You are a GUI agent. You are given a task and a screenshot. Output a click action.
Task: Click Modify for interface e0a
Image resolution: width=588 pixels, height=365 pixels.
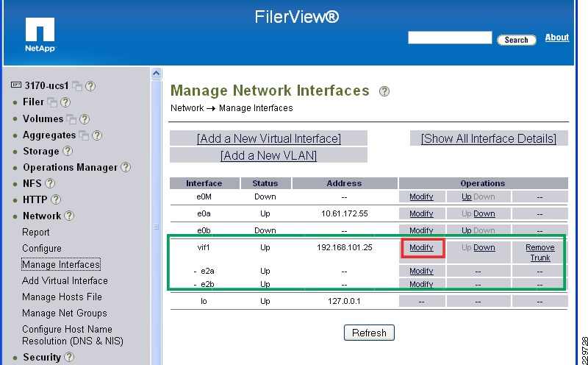421,213
